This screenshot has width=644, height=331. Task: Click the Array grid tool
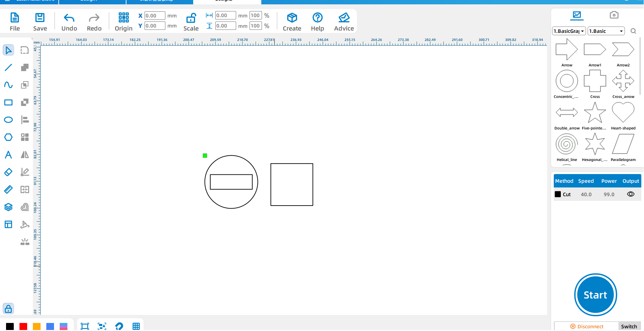click(x=25, y=137)
